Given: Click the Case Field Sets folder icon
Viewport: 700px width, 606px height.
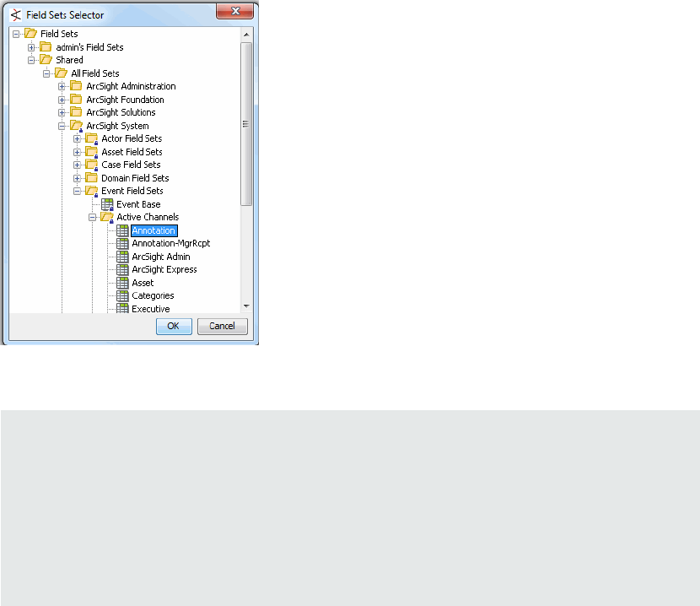Looking at the screenshot, I should (92, 165).
